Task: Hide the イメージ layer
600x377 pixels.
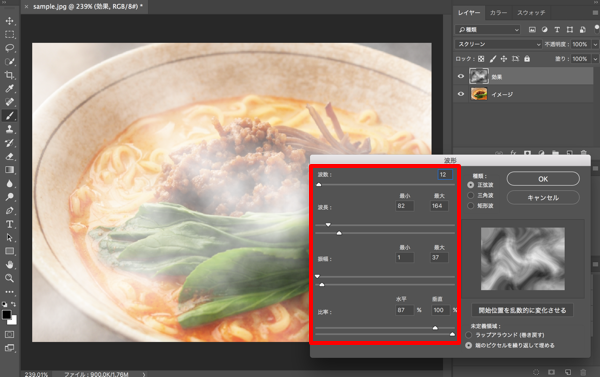Action: pos(461,94)
